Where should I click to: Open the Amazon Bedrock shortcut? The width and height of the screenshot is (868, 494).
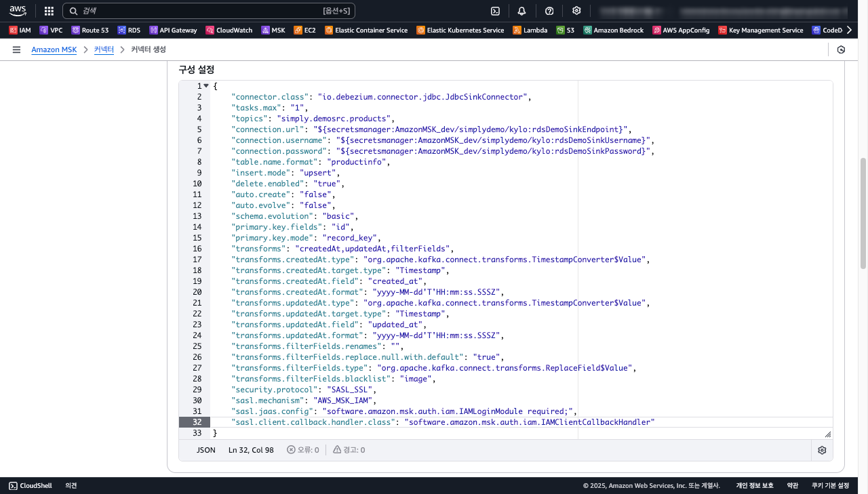tap(613, 30)
